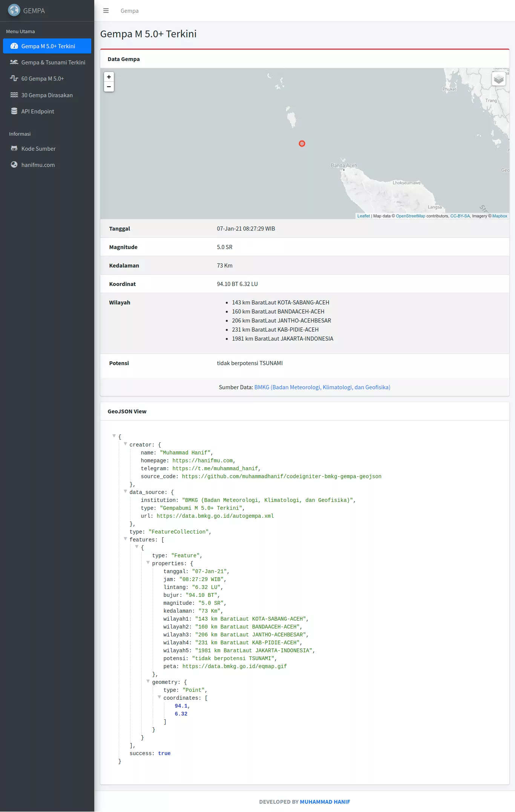The width and height of the screenshot is (515, 812).
Task: Click 160 km BaratLaut BANDAACEH-ACEH entry
Action: point(278,311)
